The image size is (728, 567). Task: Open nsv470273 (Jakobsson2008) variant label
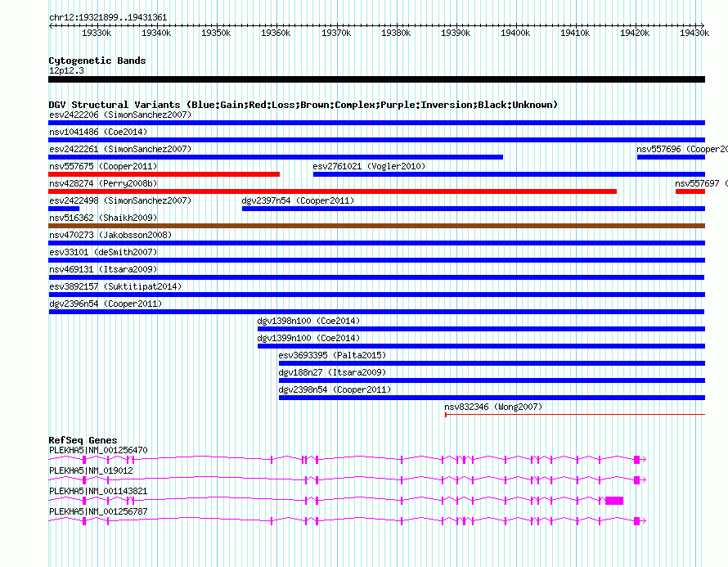(x=110, y=235)
